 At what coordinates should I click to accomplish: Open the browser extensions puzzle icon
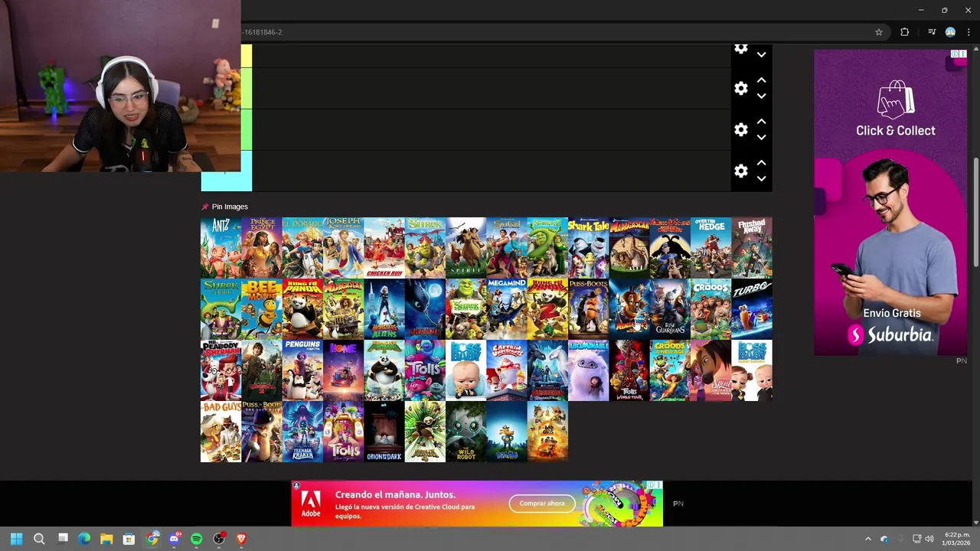pos(904,32)
